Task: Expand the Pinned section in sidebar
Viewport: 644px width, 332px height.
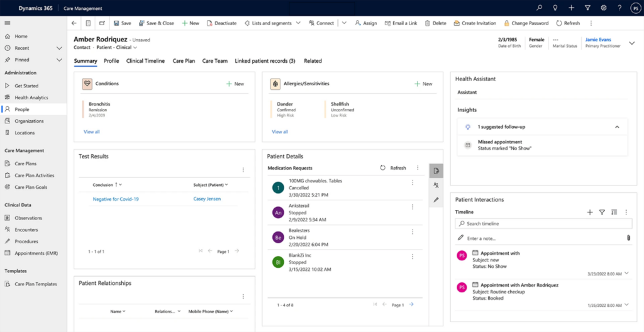Action: tap(59, 60)
